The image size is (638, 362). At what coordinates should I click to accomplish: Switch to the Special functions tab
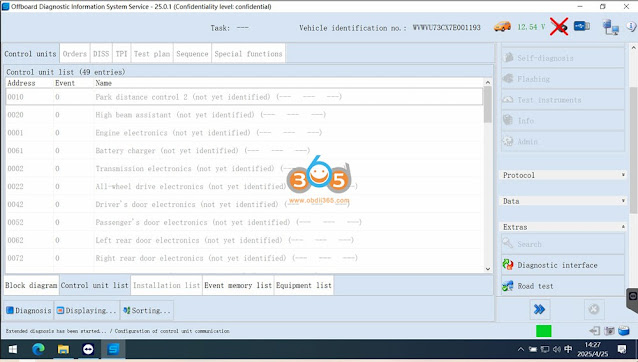pos(248,54)
